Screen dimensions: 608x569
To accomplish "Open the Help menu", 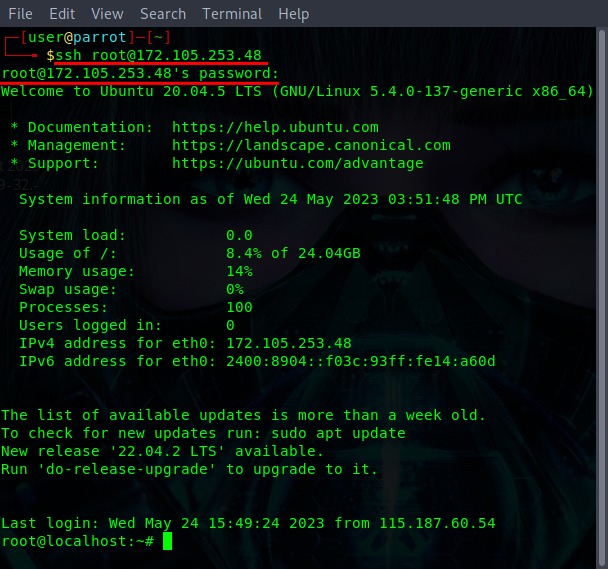I will (294, 14).
